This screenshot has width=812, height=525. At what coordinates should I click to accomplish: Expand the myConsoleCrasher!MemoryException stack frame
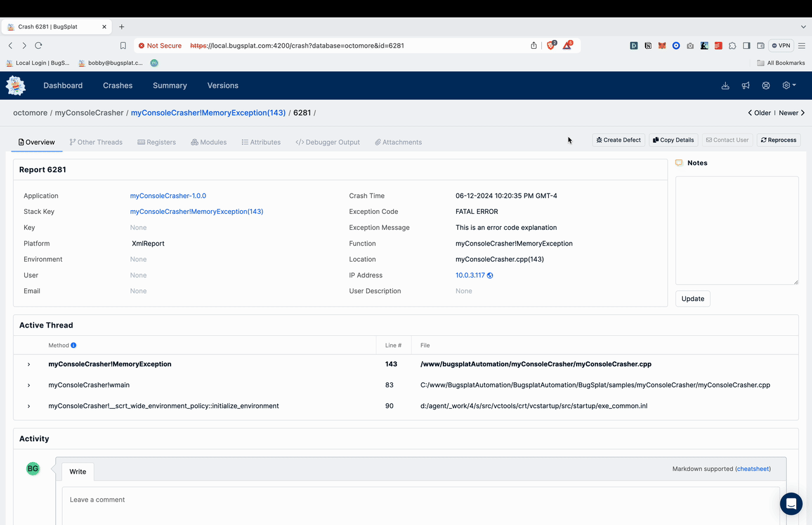pyautogui.click(x=29, y=364)
